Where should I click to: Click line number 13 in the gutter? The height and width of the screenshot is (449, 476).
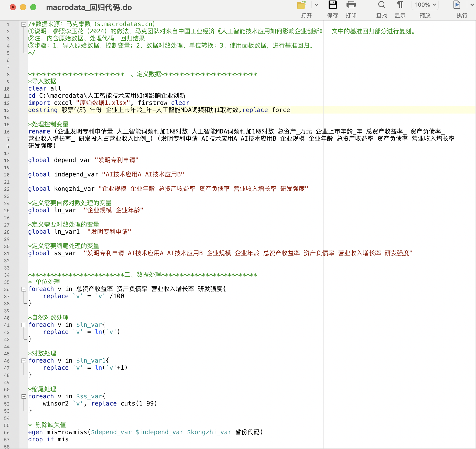coord(7,110)
